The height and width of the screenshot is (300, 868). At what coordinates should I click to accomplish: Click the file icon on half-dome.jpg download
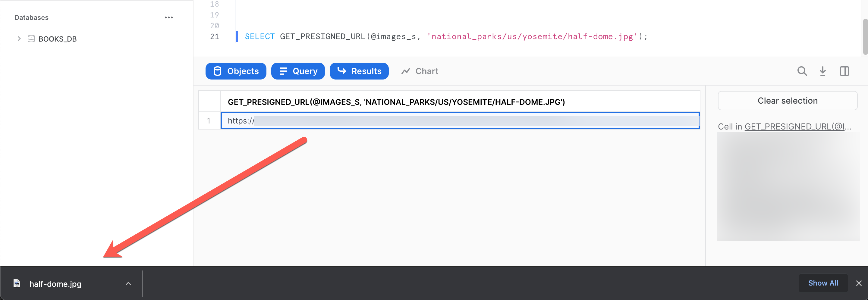[17, 283]
